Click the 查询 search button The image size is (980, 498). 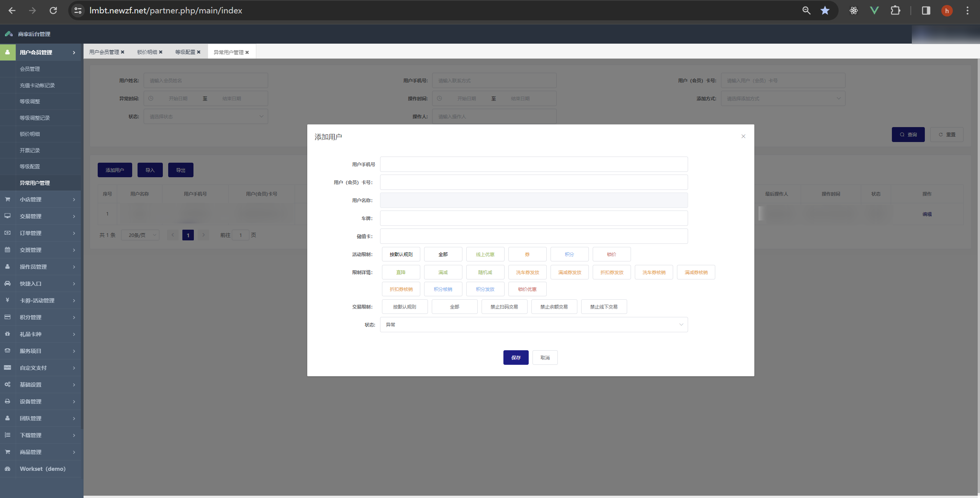[908, 134]
